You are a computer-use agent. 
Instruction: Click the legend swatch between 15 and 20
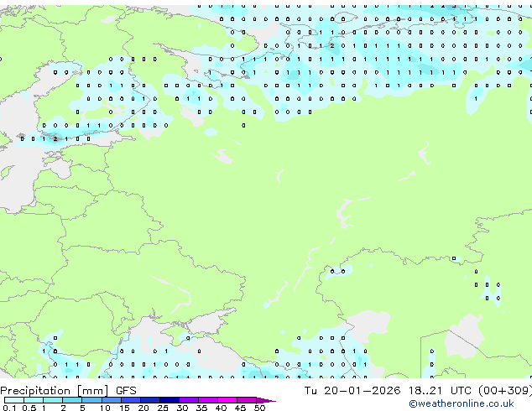130,400
